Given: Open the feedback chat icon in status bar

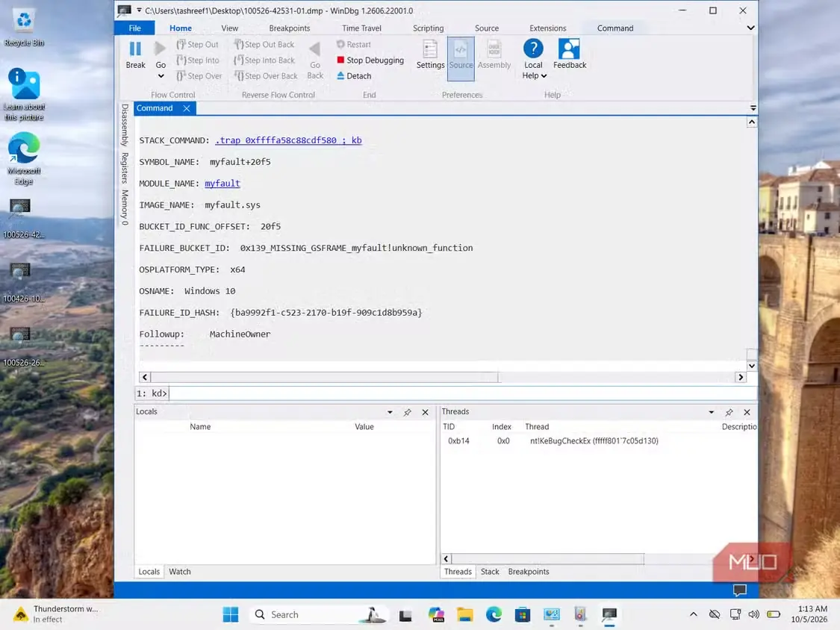Looking at the screenshot, I should point(740,590).
